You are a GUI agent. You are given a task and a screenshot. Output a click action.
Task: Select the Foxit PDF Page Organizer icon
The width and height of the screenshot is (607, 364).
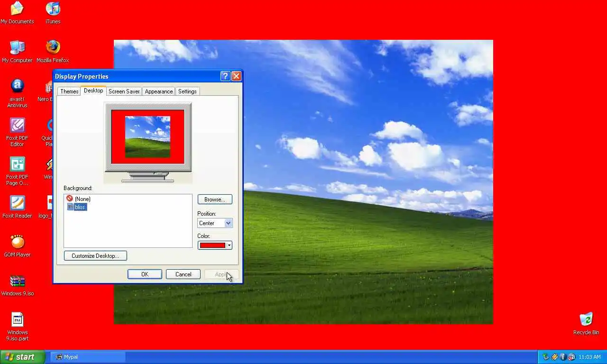[17, 171]
